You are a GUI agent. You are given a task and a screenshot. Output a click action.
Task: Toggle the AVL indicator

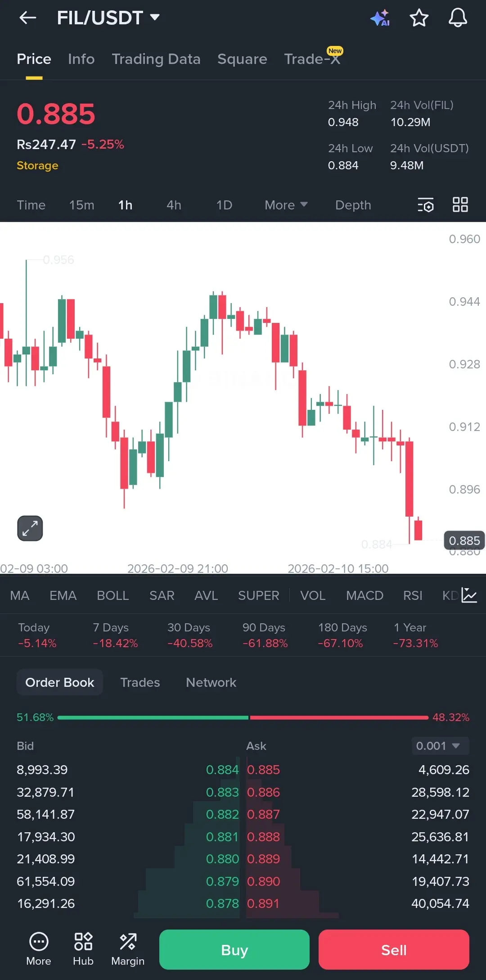point(206,595)
